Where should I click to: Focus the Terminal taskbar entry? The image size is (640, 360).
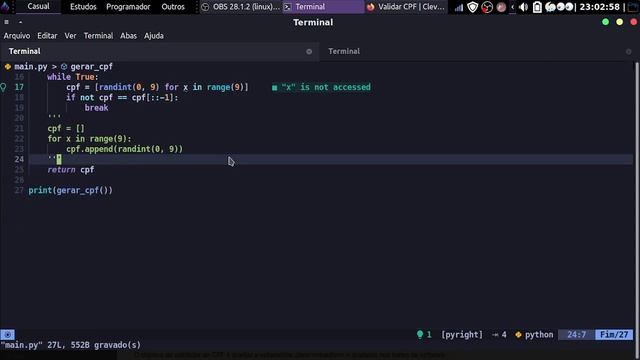[x=322, y=7]
